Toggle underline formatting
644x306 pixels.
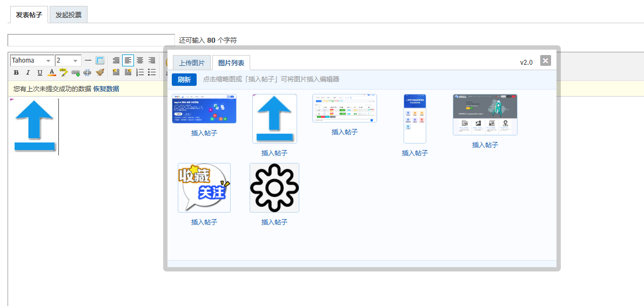tap(40, 73)
